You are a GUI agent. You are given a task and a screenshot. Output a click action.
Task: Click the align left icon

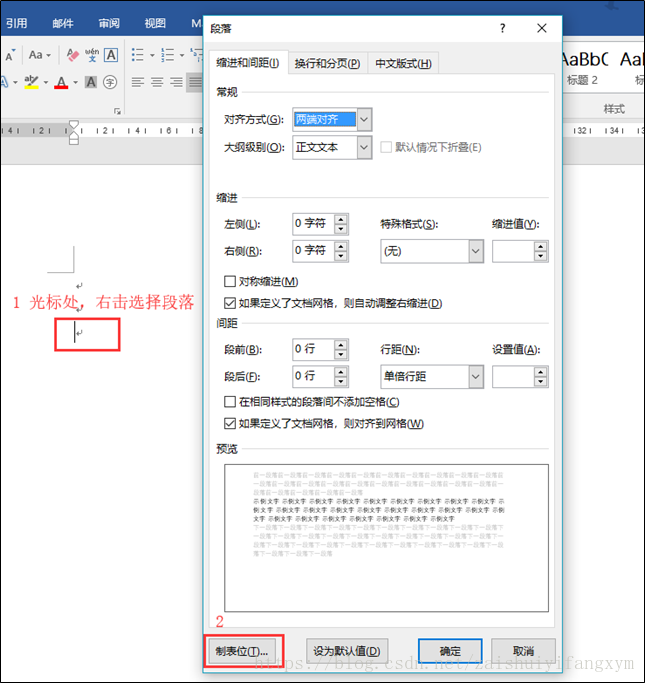pos(138,82)
